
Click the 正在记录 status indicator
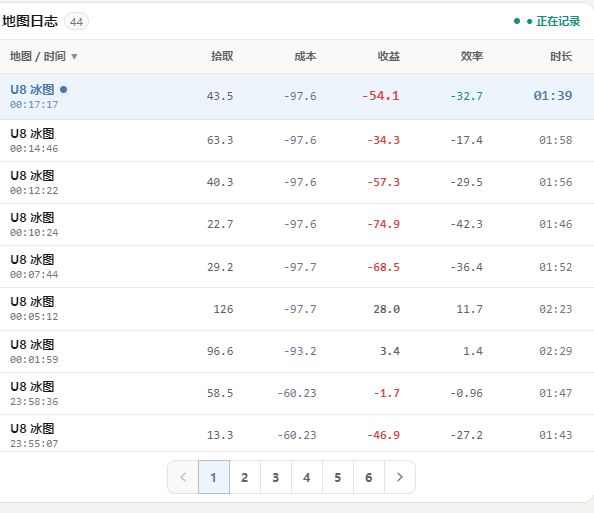(547, 21)
